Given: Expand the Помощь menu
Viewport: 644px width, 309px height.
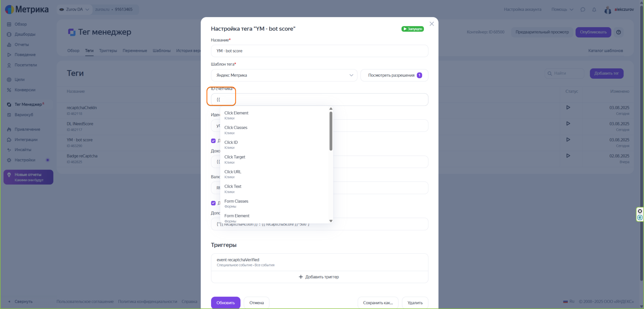Looking at the screenshot, I should pyautogui.click(x=562, y=9).
